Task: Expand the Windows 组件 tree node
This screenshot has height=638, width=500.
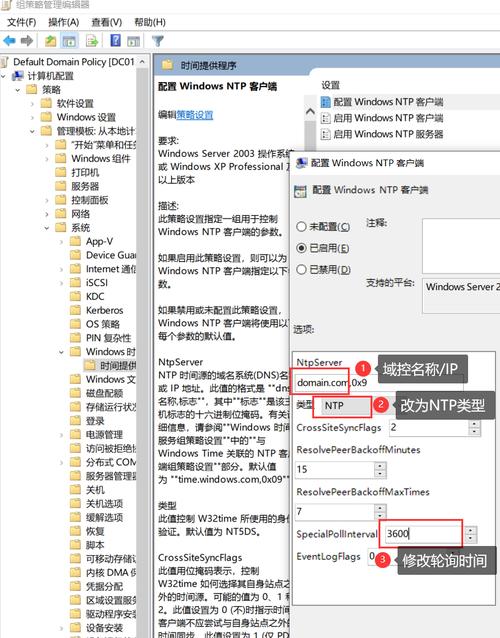Action: 47,159
